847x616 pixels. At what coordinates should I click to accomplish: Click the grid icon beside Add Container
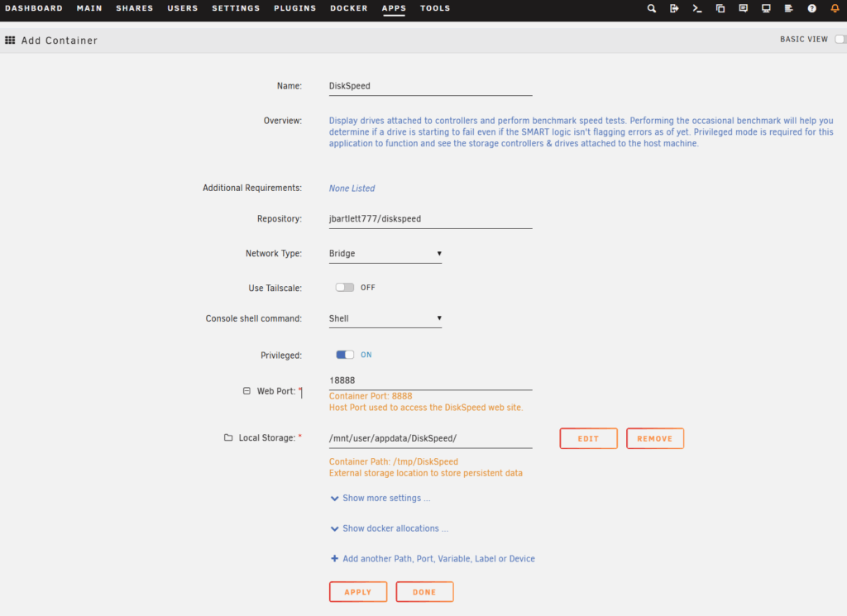[10, 40]
